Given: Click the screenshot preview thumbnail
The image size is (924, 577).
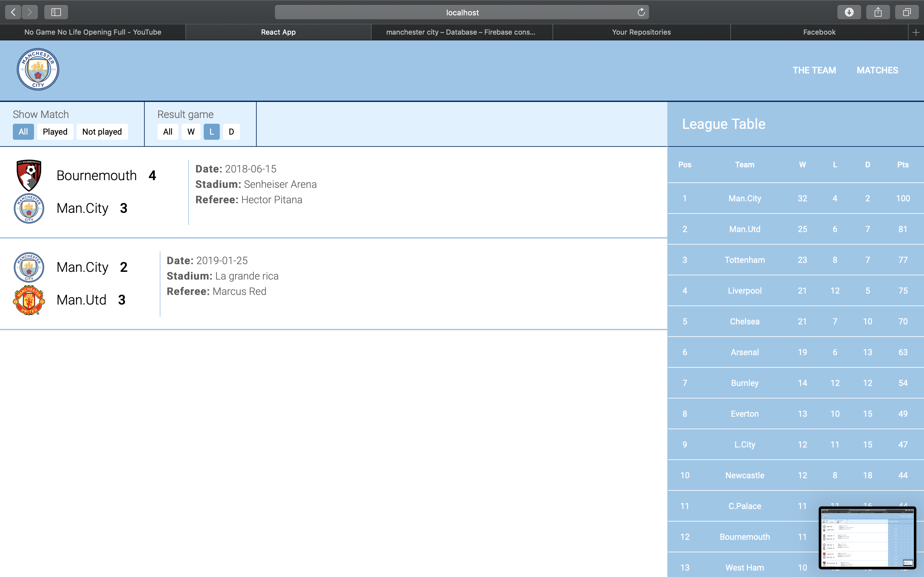Looking at the screenshot, I should [x=867, y=537].
